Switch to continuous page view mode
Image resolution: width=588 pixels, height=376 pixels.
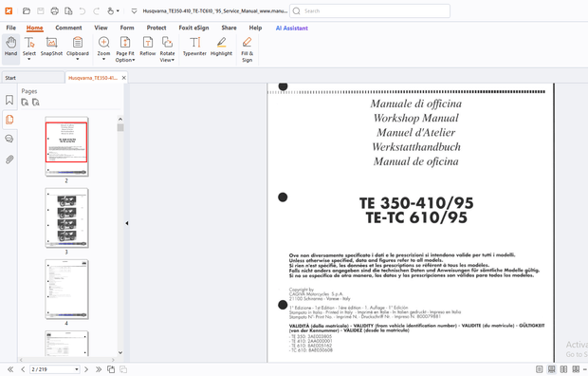(552, 369)
